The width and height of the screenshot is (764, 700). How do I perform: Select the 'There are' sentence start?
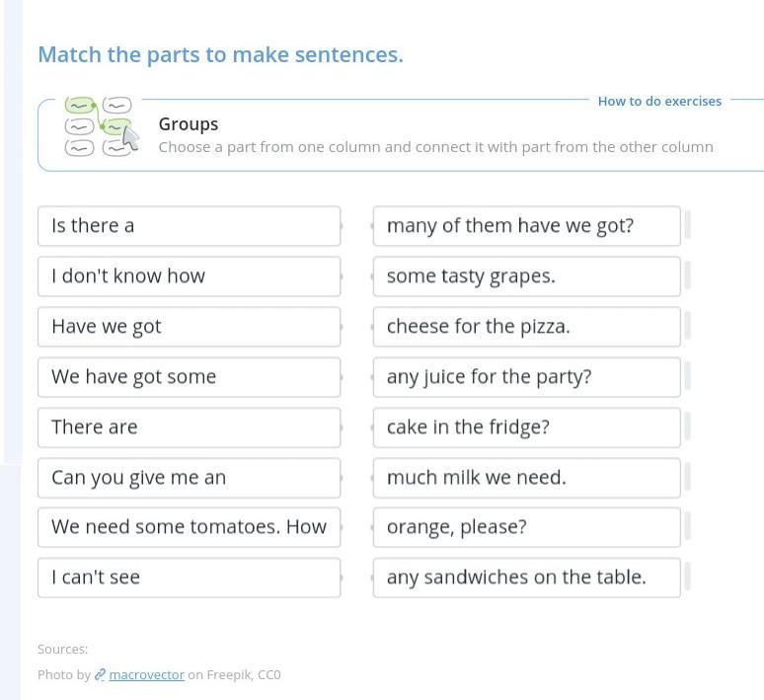pyautogui.click(x=189, y=428)
